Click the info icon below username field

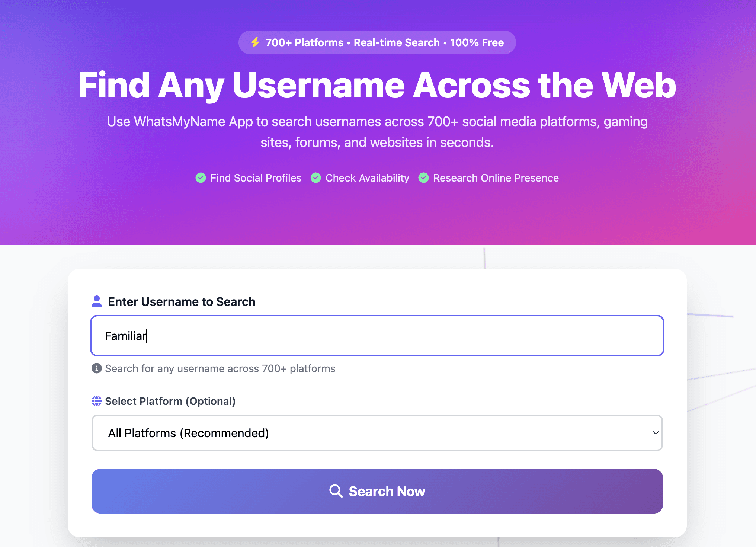click(x=97, y=368)
